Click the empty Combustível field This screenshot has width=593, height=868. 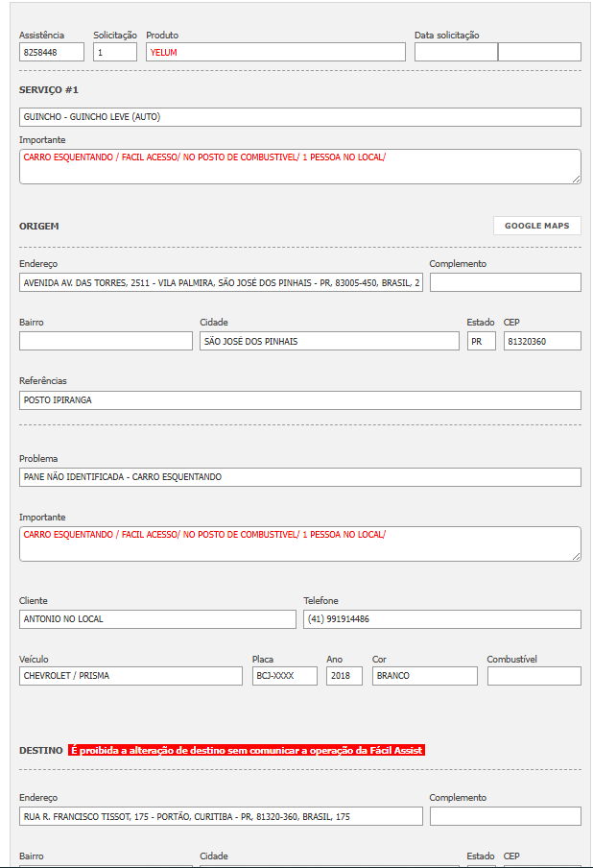coord(534,676)
